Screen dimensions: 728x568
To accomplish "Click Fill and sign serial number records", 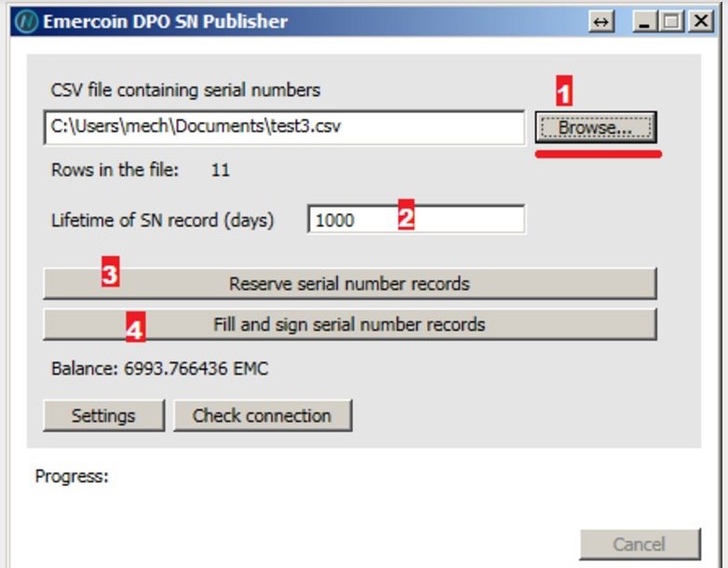I will (350, 324).
